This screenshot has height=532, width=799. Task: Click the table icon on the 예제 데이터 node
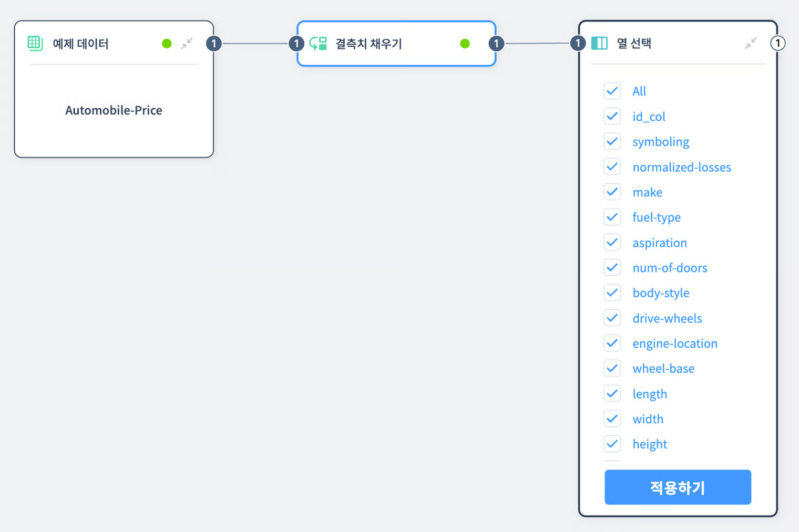(x=35, y=44)
